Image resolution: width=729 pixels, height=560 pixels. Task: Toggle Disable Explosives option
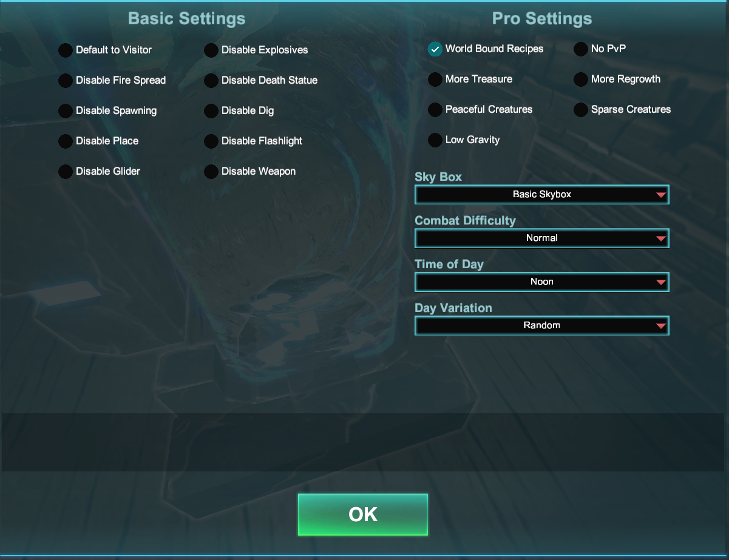click(x=211, y=50)
